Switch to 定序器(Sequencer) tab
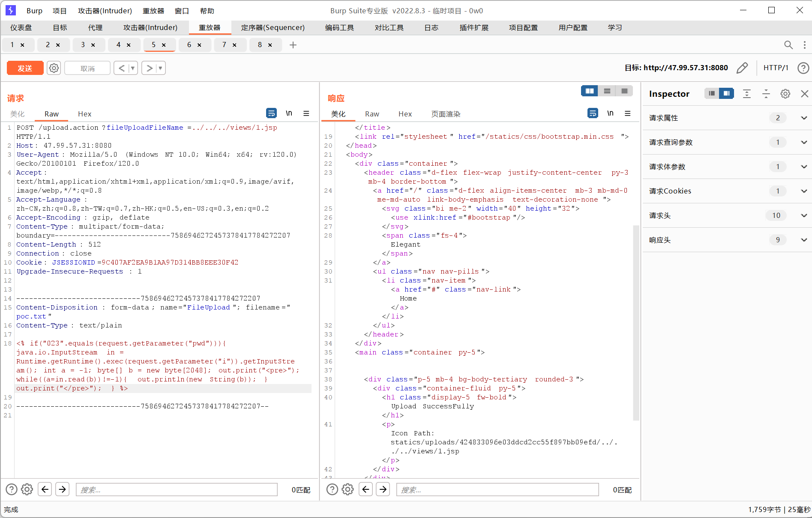 (273, 27)
